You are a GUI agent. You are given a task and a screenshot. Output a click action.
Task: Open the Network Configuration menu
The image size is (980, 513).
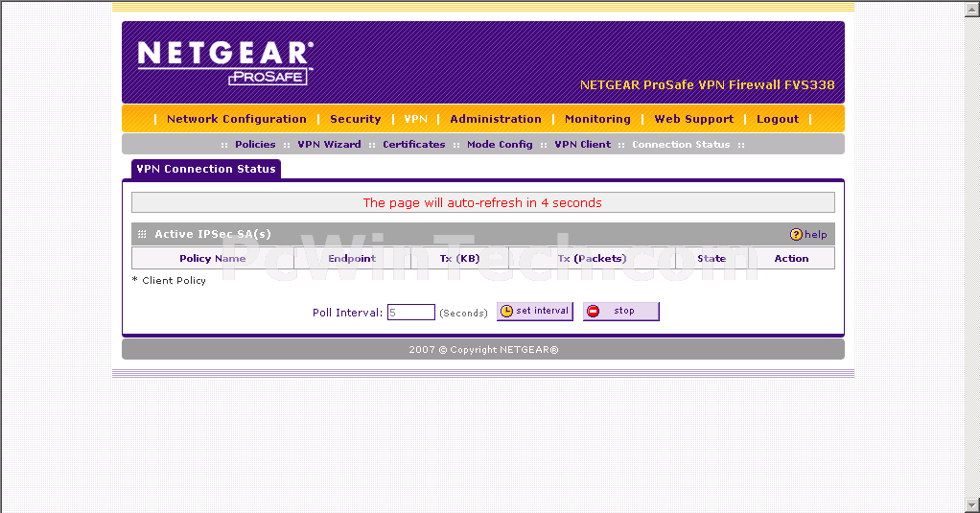pyautogui.click(x=236, y=119)
